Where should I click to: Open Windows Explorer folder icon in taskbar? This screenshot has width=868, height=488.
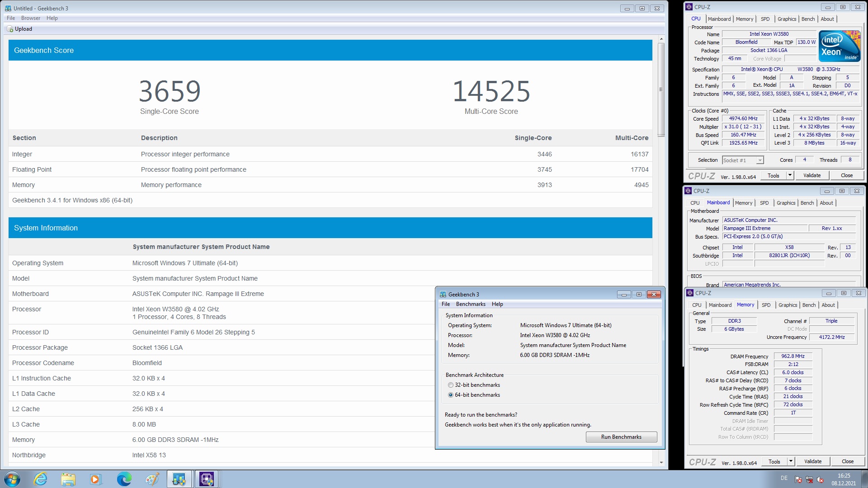[x=68, y=479]
